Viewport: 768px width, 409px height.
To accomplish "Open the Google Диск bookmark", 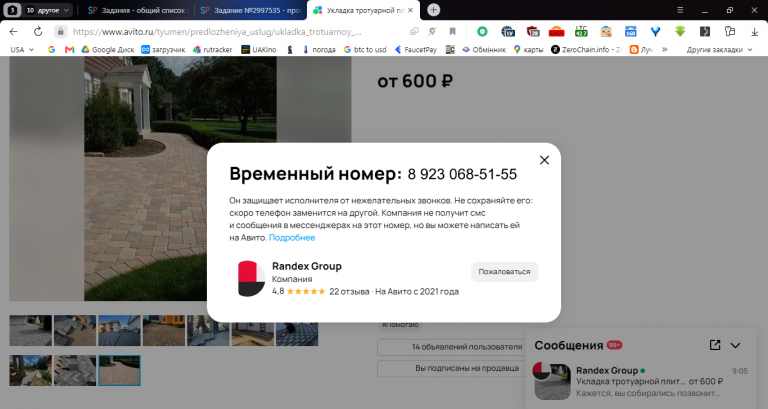I will pos(108,49).
